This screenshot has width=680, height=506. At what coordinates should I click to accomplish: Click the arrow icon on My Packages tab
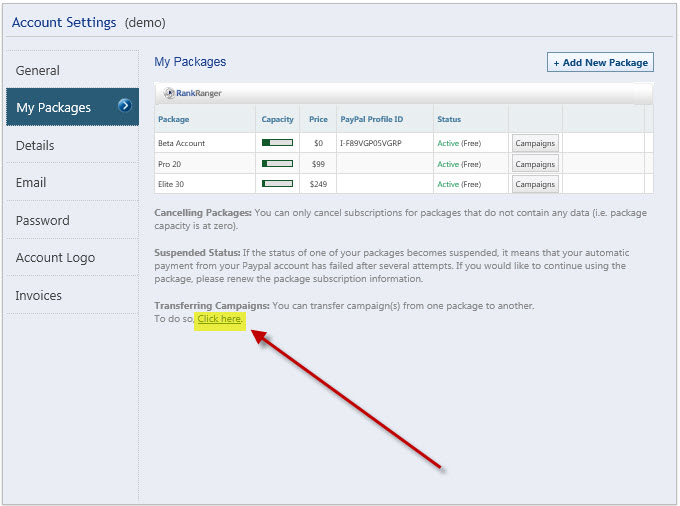125,105
